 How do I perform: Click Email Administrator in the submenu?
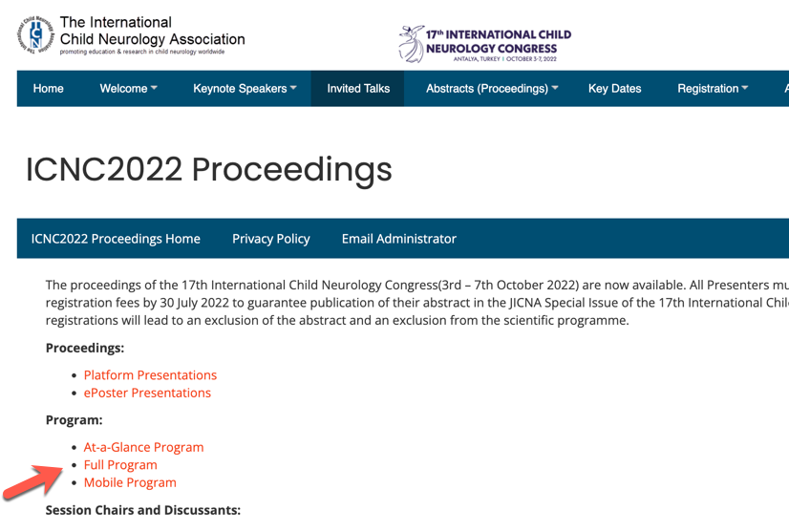(399, 239)
